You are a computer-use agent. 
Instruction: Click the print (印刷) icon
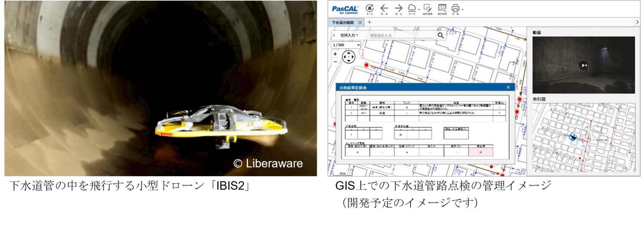point(456,9)
